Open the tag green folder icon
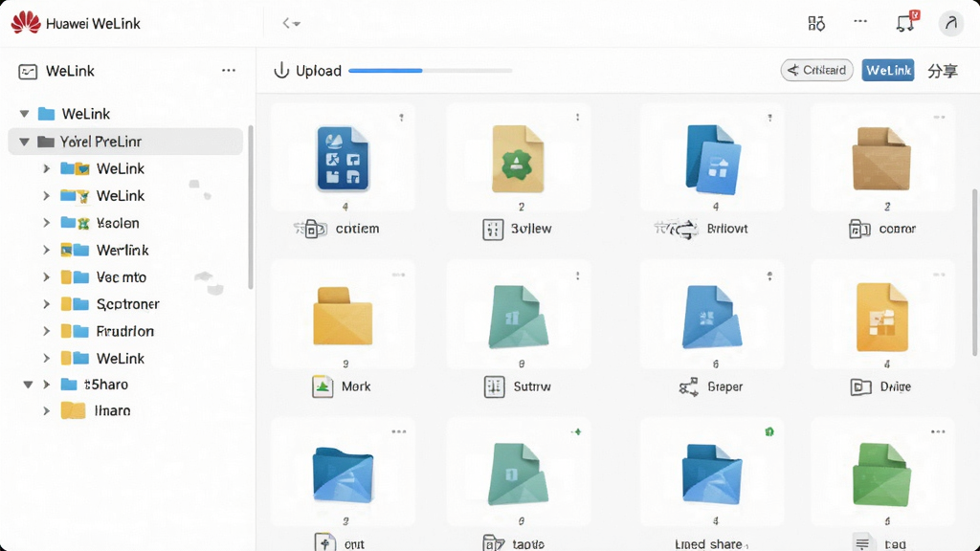Screen dimensions: 980x551 (881, 474)
